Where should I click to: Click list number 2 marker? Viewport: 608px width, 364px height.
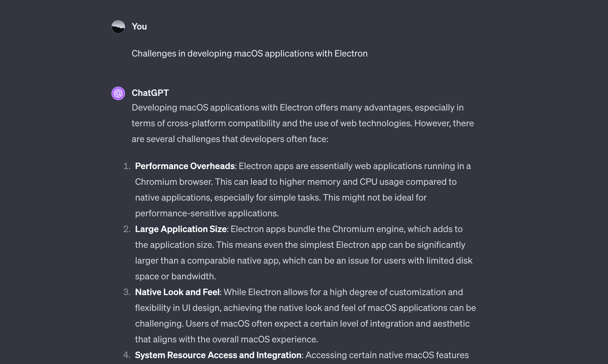(127, 229)
